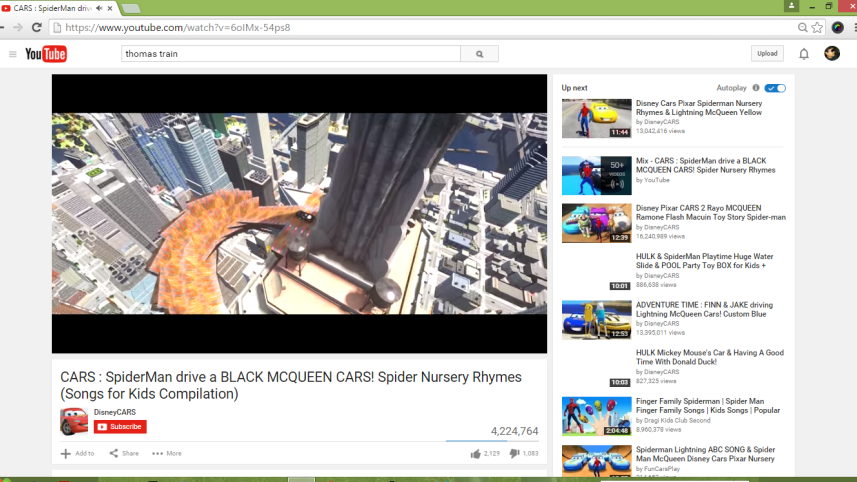Open the More actions menu
Viewport: 857px width, 482px height.
[167, 454]
